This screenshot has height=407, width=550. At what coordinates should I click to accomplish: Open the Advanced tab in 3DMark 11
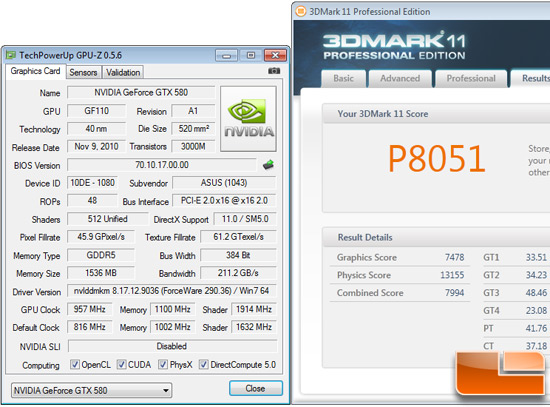pyautogui.click(x=400, y=78)
